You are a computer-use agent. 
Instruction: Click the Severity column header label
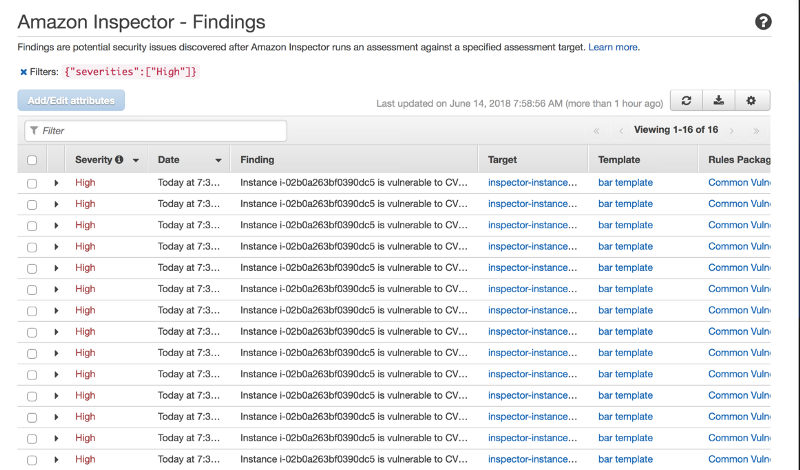point(93,160)
